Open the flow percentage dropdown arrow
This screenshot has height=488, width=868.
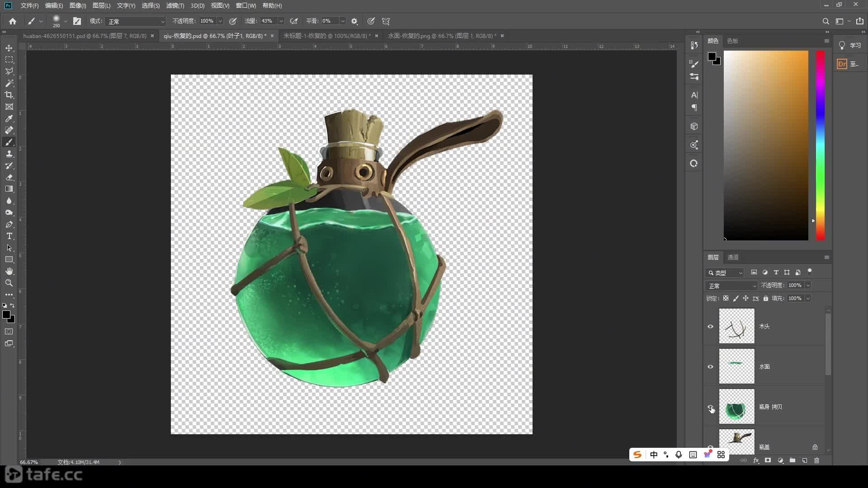281,21
